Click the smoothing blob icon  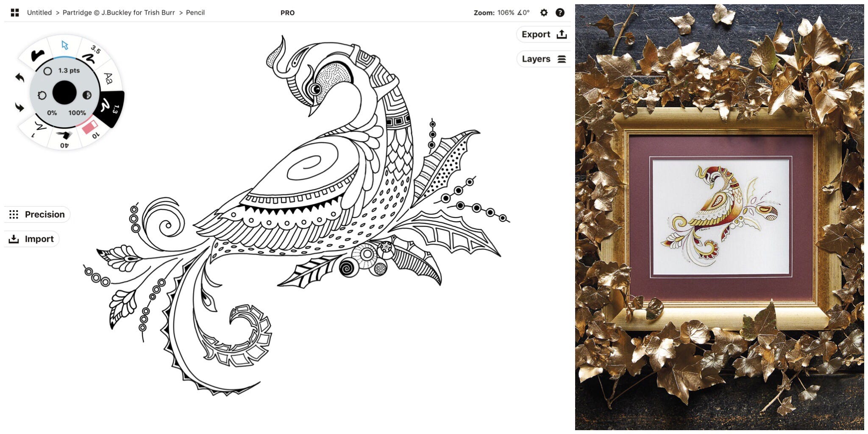pos(42,95)
